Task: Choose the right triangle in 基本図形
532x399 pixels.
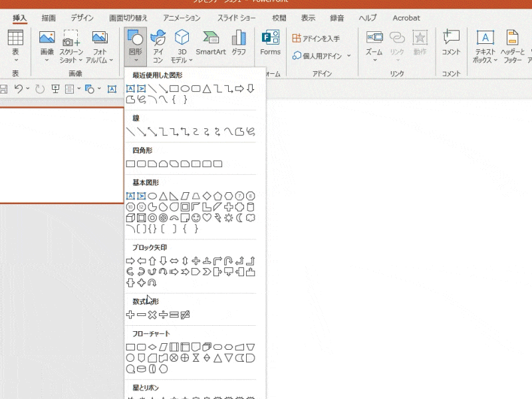Action: click(x=174, y=196)
